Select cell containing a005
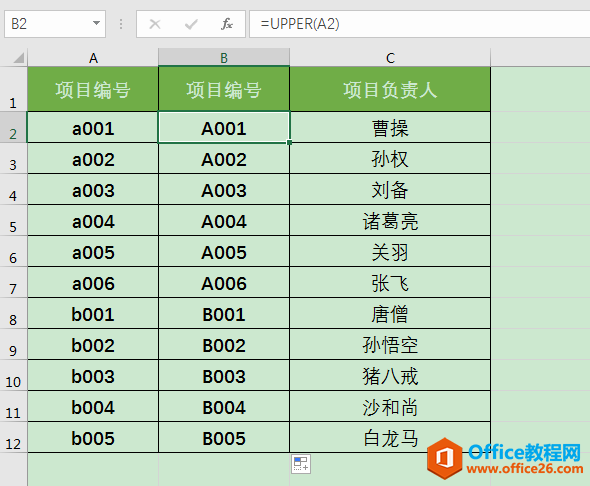Screen dimensions: 590x486 tap(93, 252)
